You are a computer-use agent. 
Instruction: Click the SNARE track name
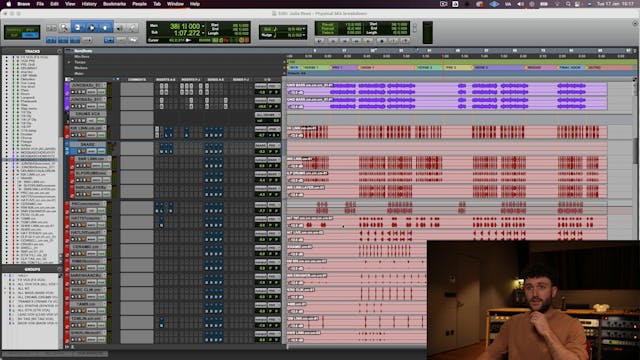click(x=88, y=144)
